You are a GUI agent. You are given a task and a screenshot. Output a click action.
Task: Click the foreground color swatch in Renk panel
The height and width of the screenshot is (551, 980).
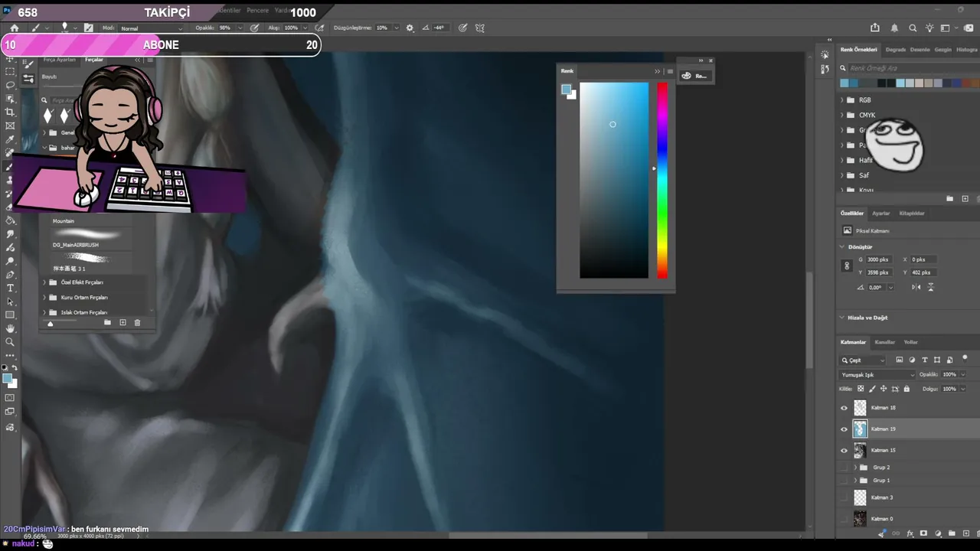tap(566, 90)
